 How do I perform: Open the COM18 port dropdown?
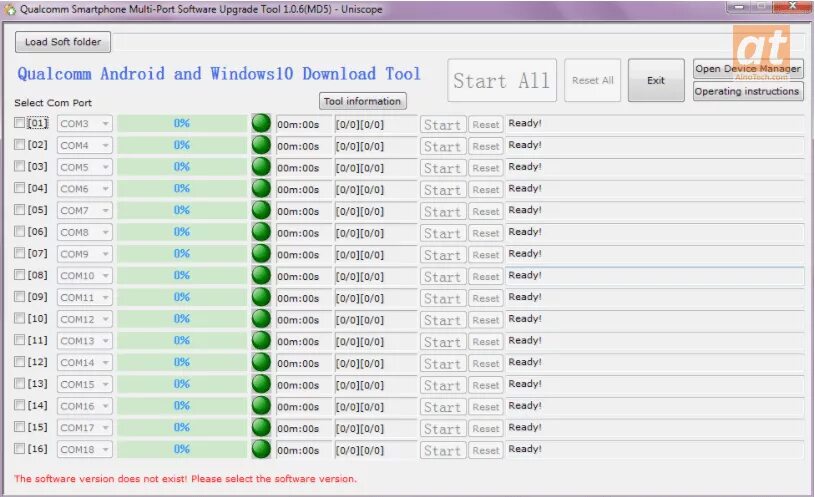click(x=85, y=449)
